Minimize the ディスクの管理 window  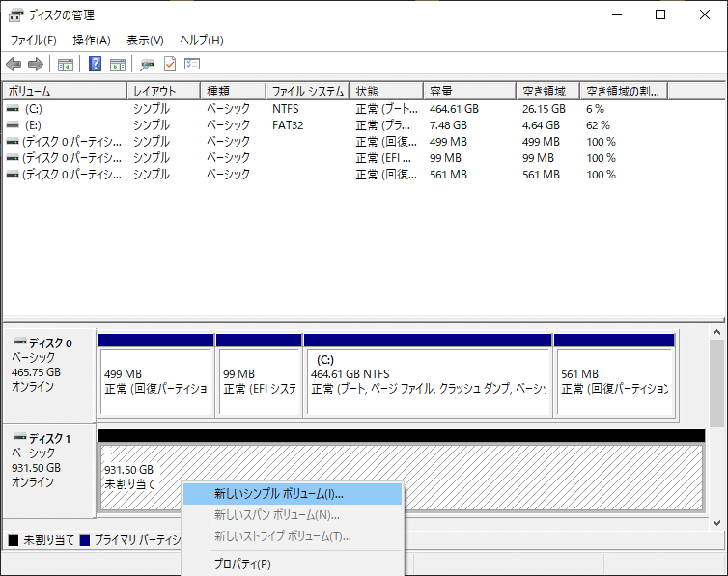[617, 14]
